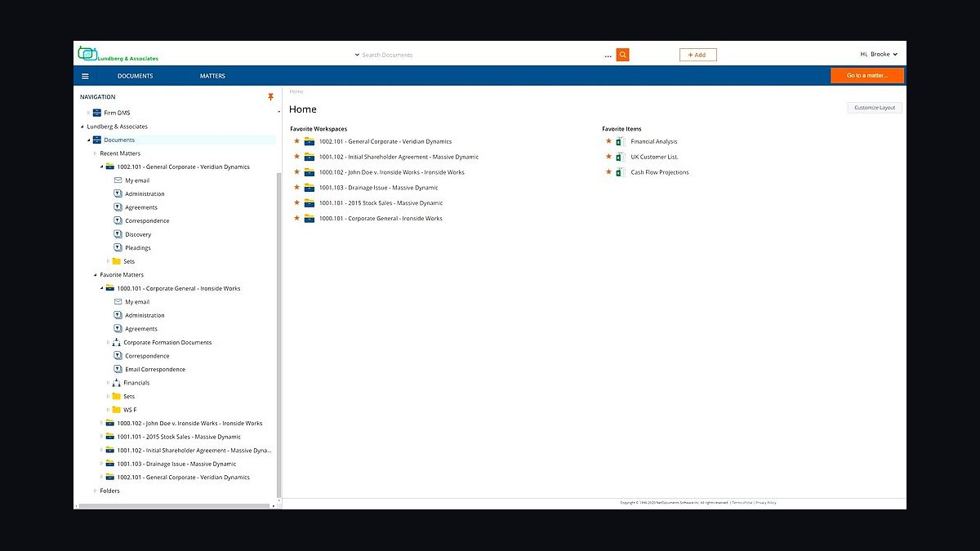The image size is (980, 551).
Task: Open the dropdown arrow beside Search Documents
Action: click(357, 55)
